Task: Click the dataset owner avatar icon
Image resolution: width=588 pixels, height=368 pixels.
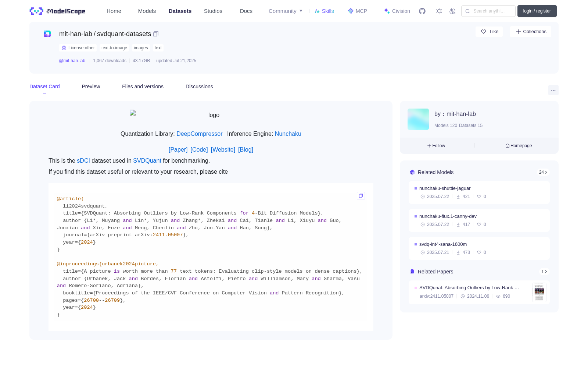Action: pyautogui.click(x=47, y=34)
